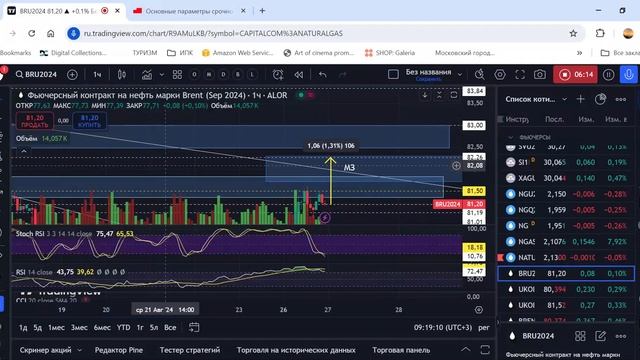This screenshot has width=640, height=360.
Task: Select the 5д date range
Action: 38,327
